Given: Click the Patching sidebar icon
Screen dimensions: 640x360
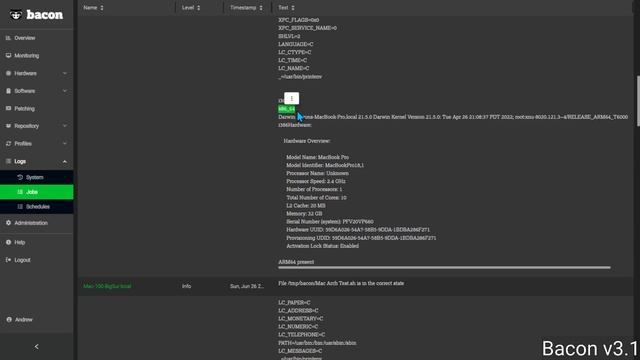Looking at the screenshot, I should 8,109.
